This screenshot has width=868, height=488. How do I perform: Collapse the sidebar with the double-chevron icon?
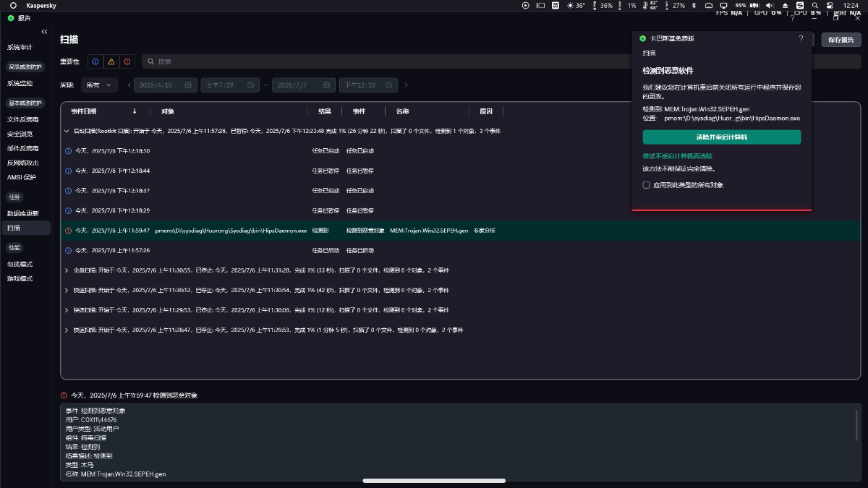pos(44,32)
